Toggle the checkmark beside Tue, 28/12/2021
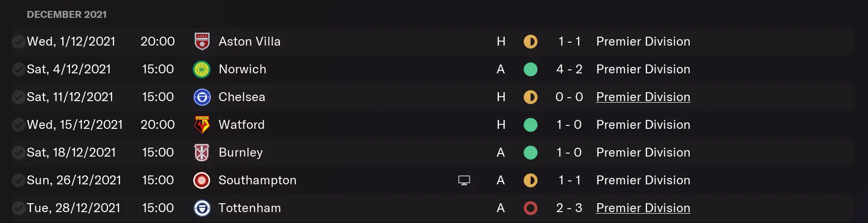 click(18, 208)
